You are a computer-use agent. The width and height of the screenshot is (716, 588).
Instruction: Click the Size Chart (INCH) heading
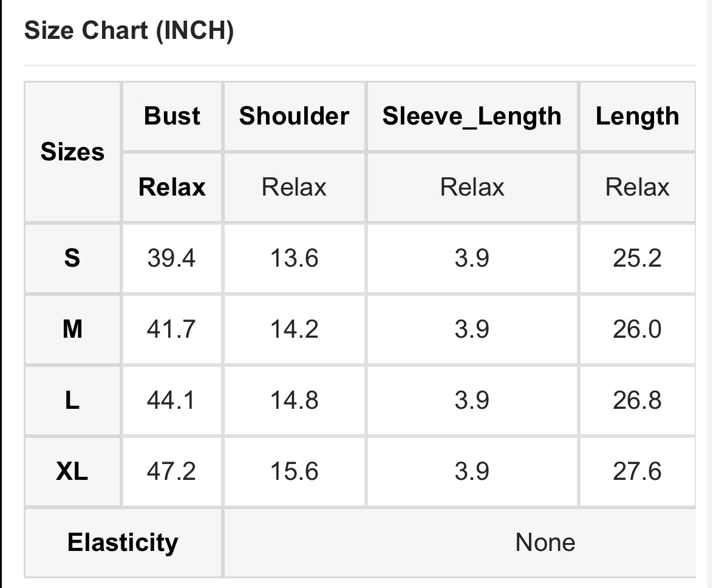point(129,30)
